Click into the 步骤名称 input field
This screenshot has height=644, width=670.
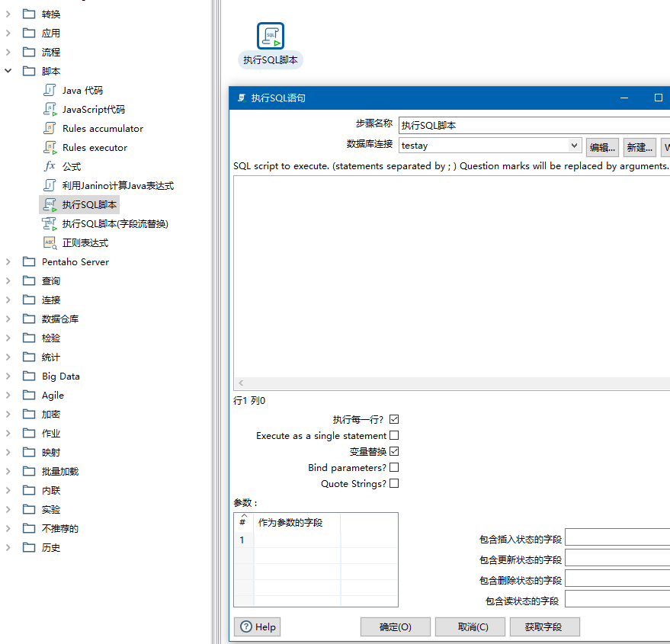pyautogui.click(x=534, y=125)
